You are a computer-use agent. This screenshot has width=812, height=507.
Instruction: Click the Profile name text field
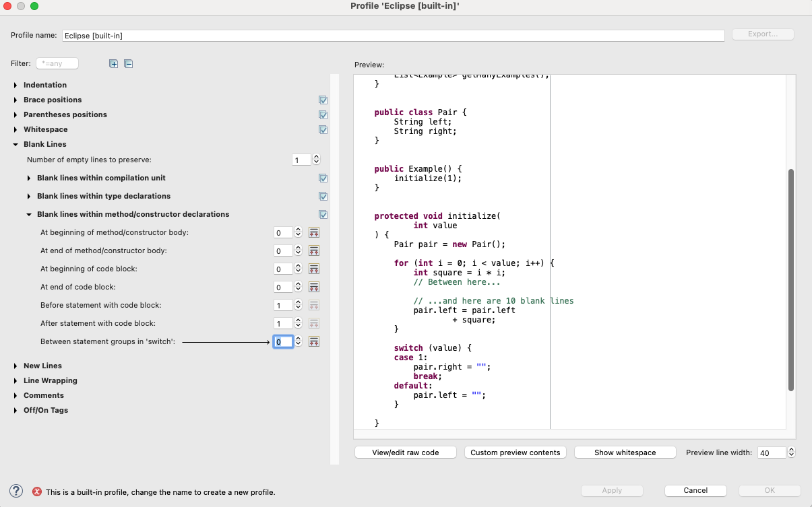click(394, 35)
